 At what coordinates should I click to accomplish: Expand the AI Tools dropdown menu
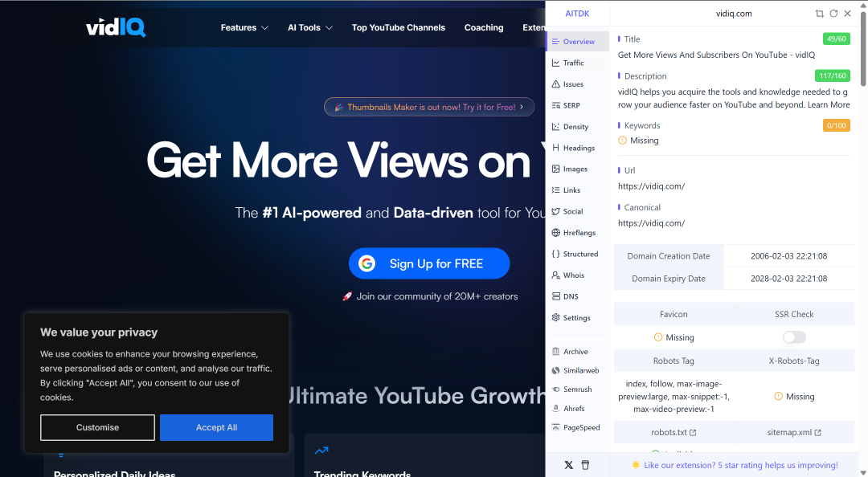click(310, 27)
